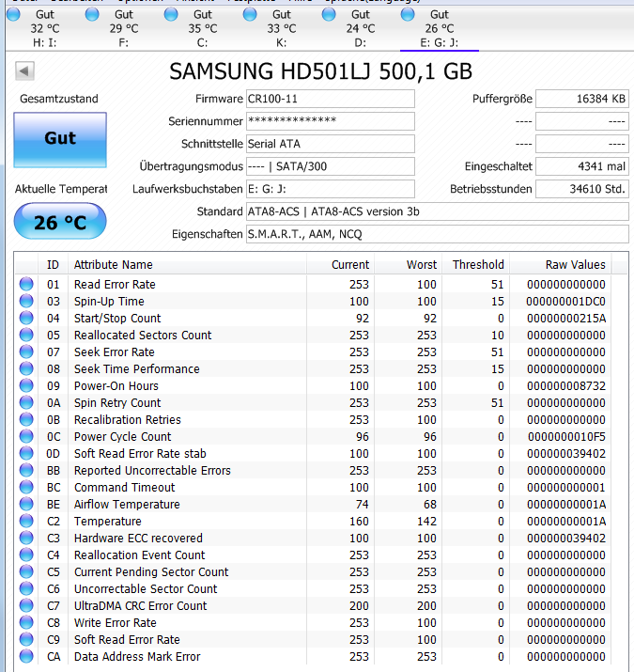
Task: Click status orb of Hardware ECC recovered
Action: point(26,538)
